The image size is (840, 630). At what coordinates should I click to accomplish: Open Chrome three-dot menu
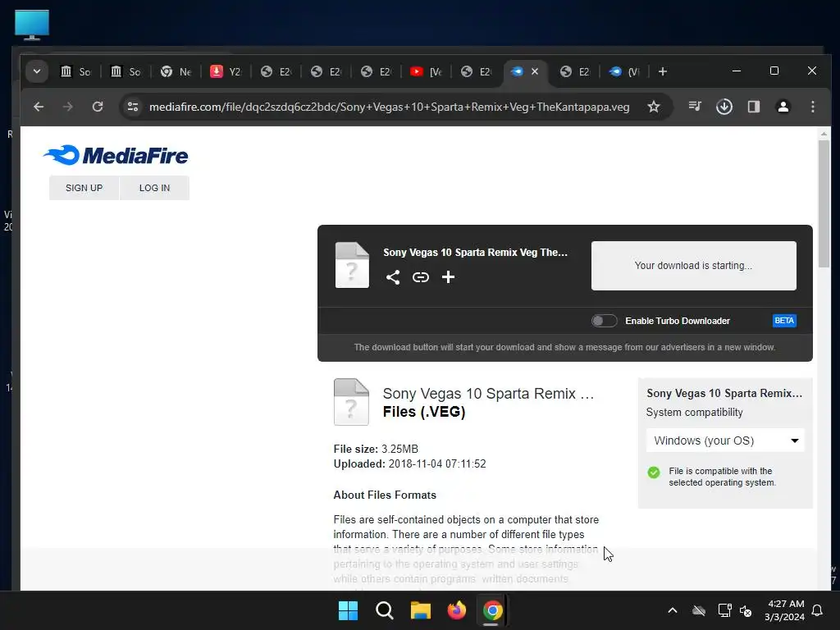tap(813, 107)
